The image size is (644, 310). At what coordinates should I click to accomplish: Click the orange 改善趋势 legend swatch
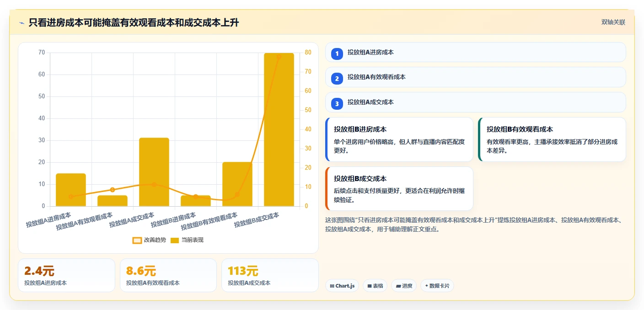coord(137,240)
